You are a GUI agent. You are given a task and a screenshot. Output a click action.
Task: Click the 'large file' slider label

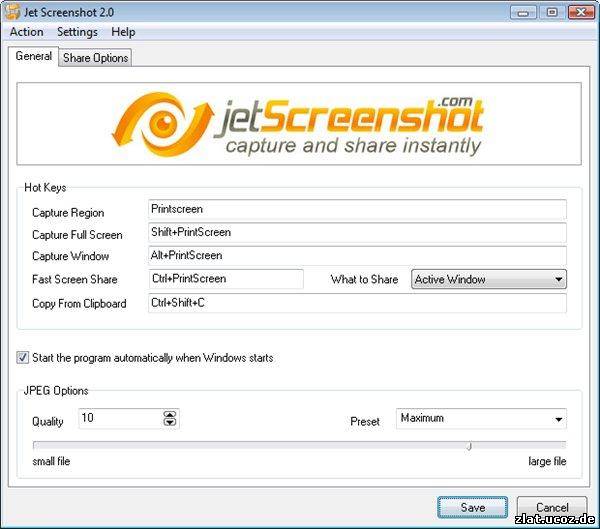pyautogui.click(x=547, y=461)
